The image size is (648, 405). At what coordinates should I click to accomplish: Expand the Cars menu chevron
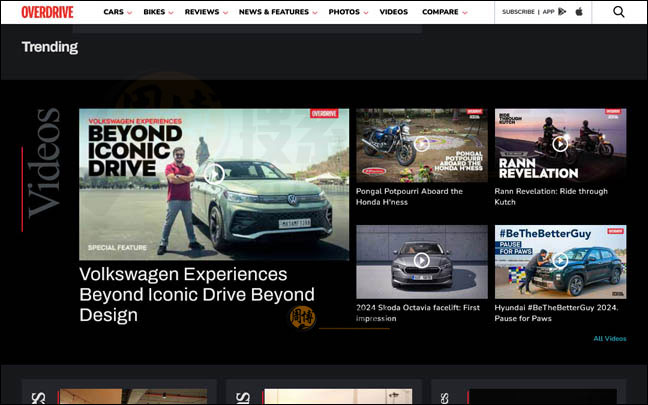[129, 13]
